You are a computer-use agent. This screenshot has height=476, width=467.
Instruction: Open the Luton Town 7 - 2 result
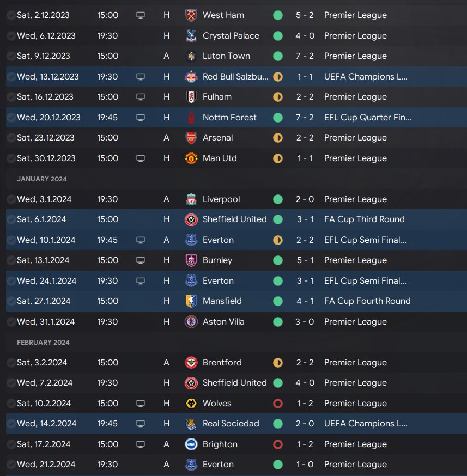click(305, 56)
